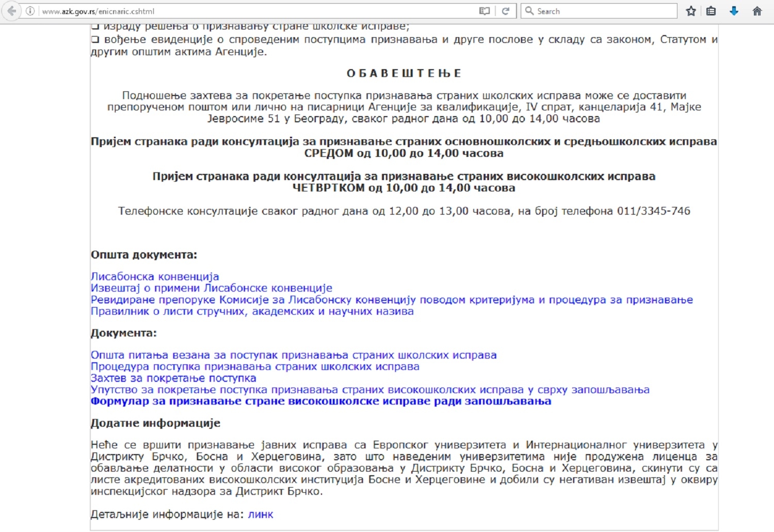Click the Општа документа: heading
774x532 pixels.
[144, 255]
